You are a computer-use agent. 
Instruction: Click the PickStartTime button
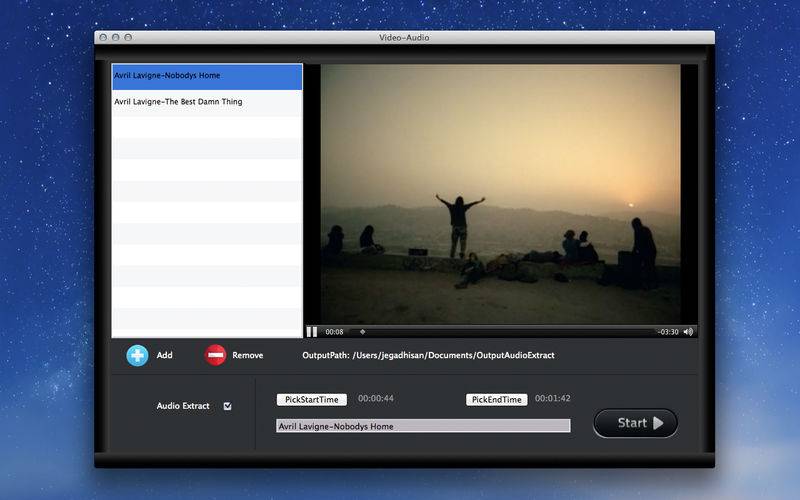coord(312,399)
